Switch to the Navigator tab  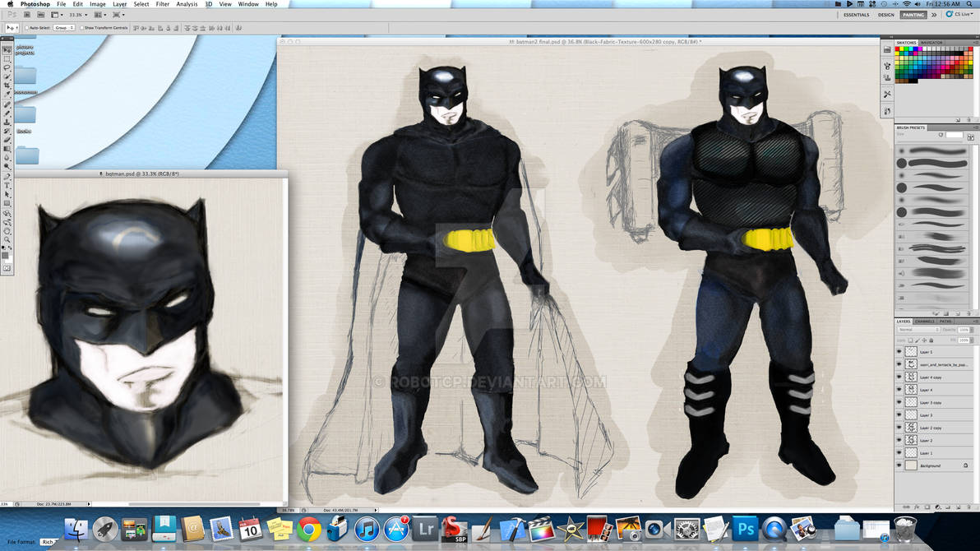pyautogui.click(x=931, y=43)
